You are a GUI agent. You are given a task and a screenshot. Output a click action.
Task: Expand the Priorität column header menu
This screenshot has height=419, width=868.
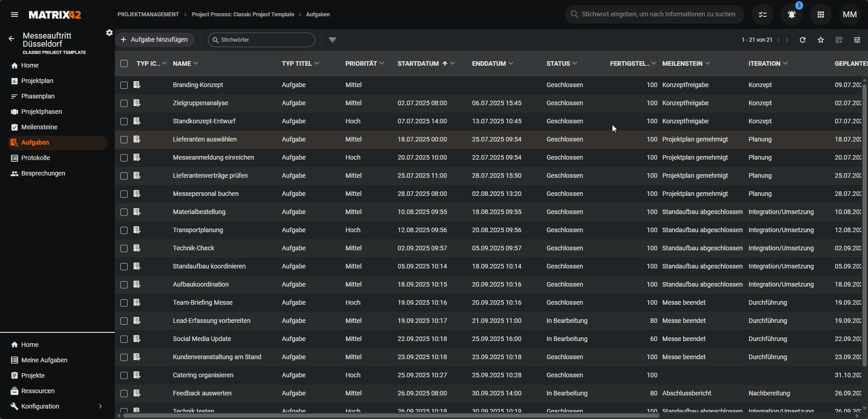(x=382, y=63)
